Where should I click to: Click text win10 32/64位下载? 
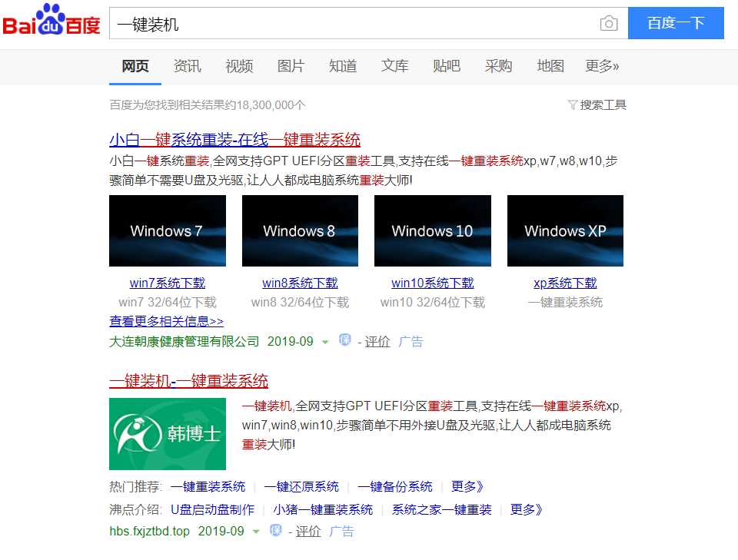coord(433,303)
